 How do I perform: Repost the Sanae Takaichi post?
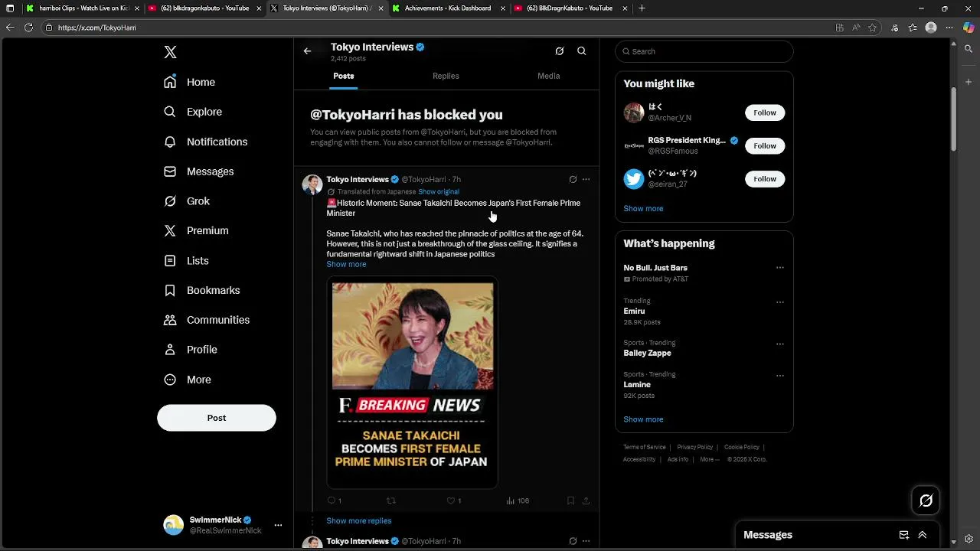click(391, 500)
